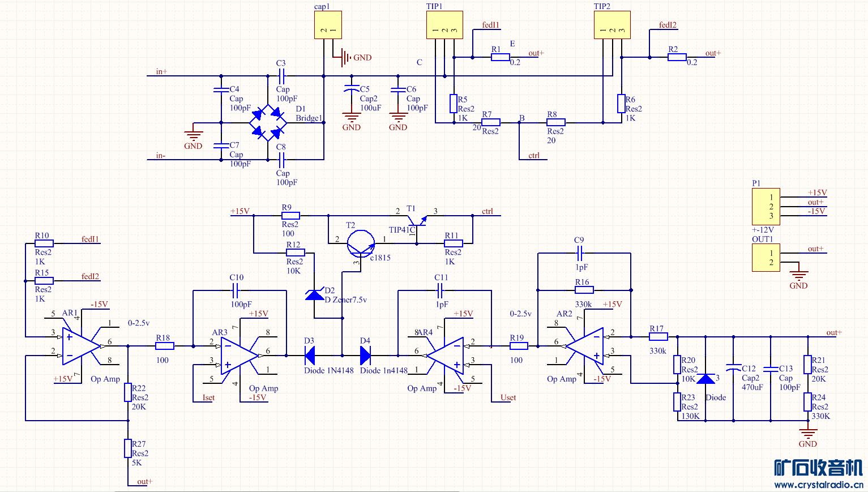The image size is (868, 492).
Task: Select the TIP2 three-pin component
Action: pos(612,25)
